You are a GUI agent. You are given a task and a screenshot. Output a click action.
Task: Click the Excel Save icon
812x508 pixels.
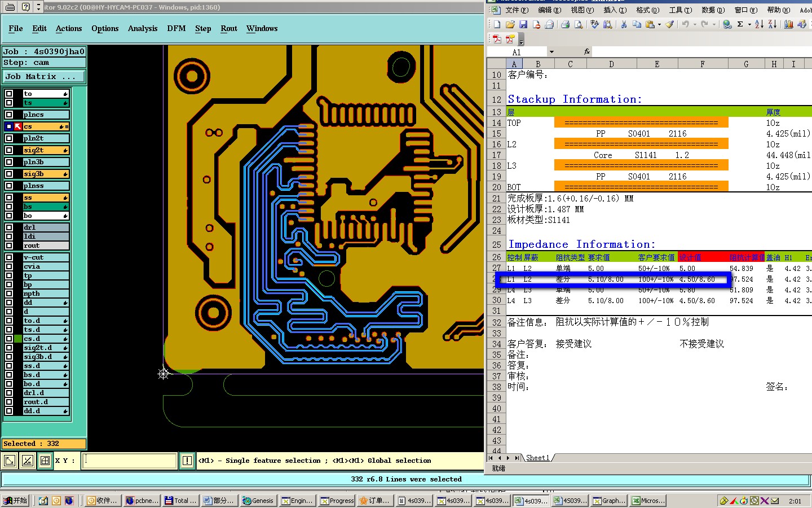point(523,24)
